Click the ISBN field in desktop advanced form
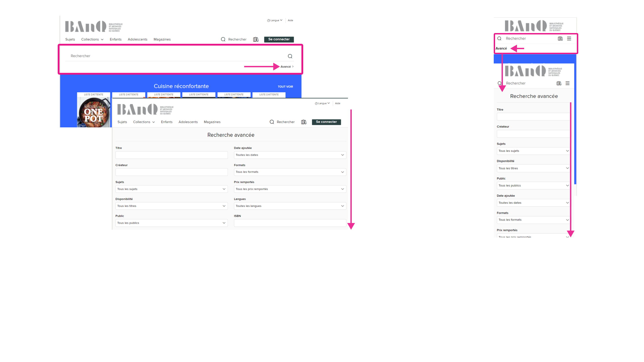 tap(290, 223)
